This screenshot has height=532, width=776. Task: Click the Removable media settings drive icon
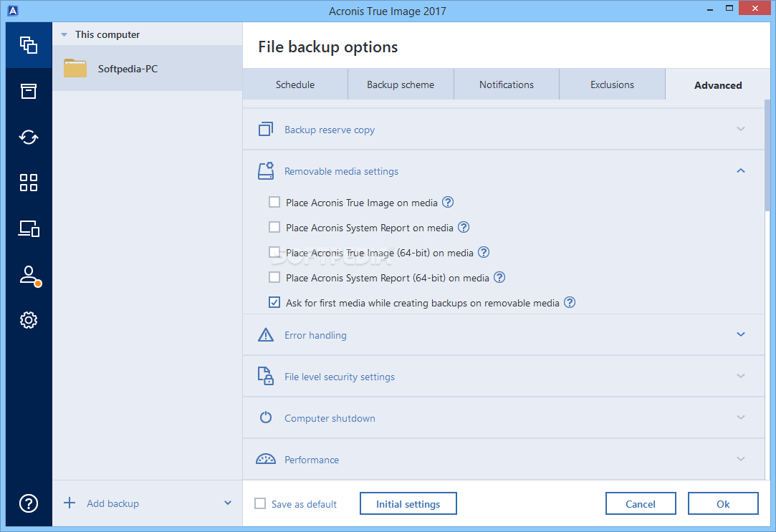[x=266, y=170]
